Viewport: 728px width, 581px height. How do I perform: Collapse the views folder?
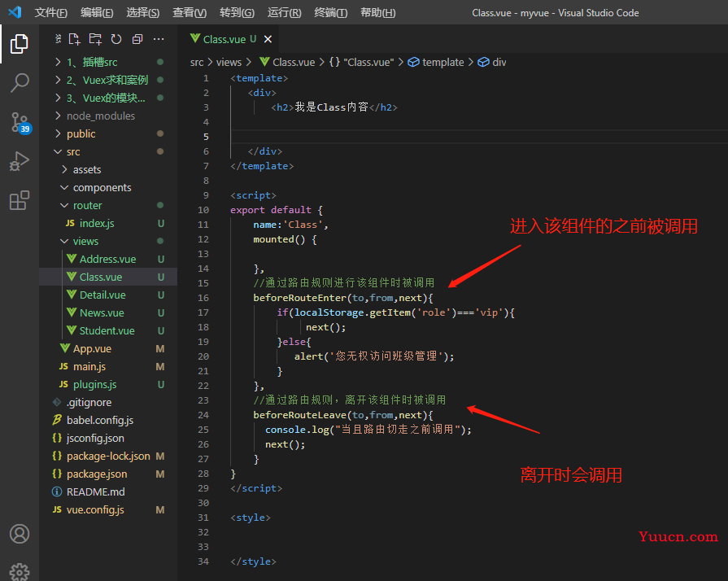click(108, 241)
